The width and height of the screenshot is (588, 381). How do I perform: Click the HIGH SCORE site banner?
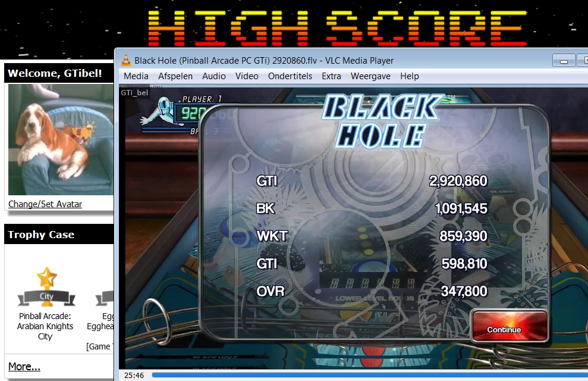click(x=337, y=27)
